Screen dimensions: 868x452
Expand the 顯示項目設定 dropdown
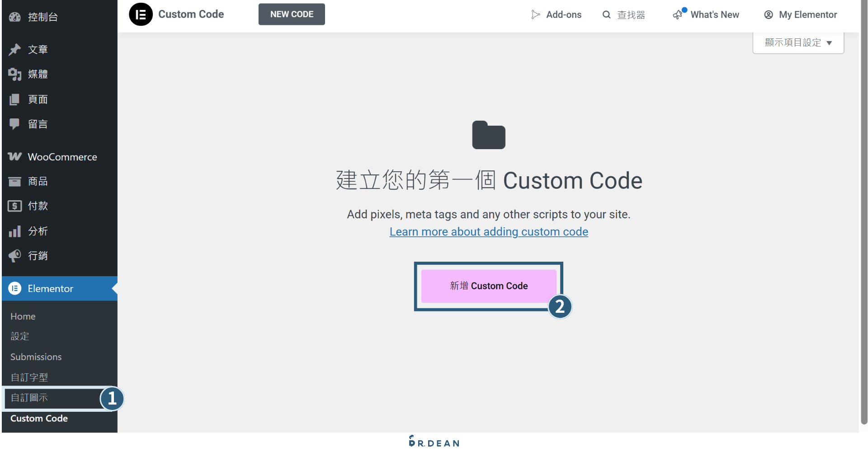point(797,42)
